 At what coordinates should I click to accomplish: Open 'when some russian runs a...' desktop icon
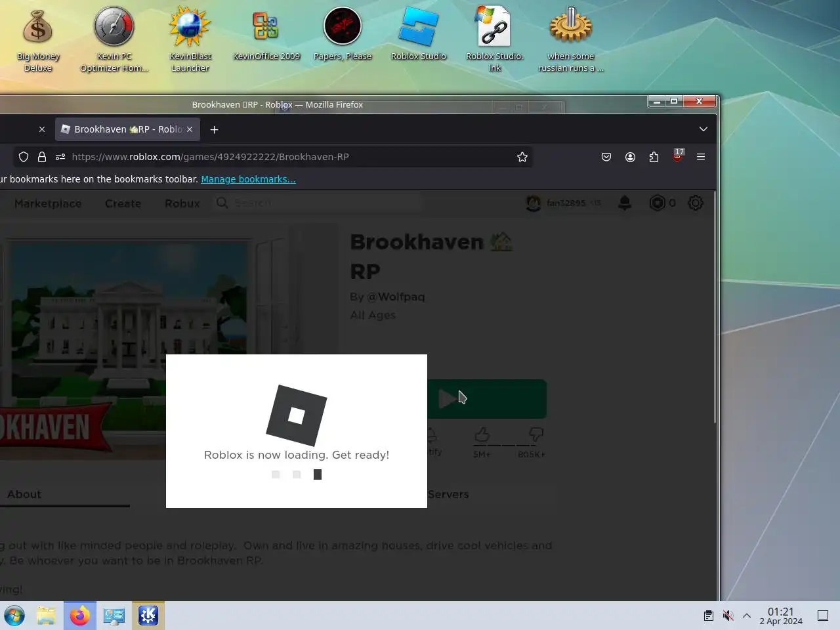pos(571,40)
